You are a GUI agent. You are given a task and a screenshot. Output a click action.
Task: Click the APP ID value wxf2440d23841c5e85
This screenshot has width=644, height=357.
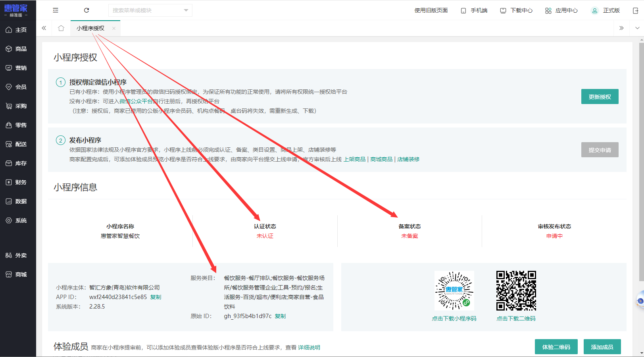(118, 297)
